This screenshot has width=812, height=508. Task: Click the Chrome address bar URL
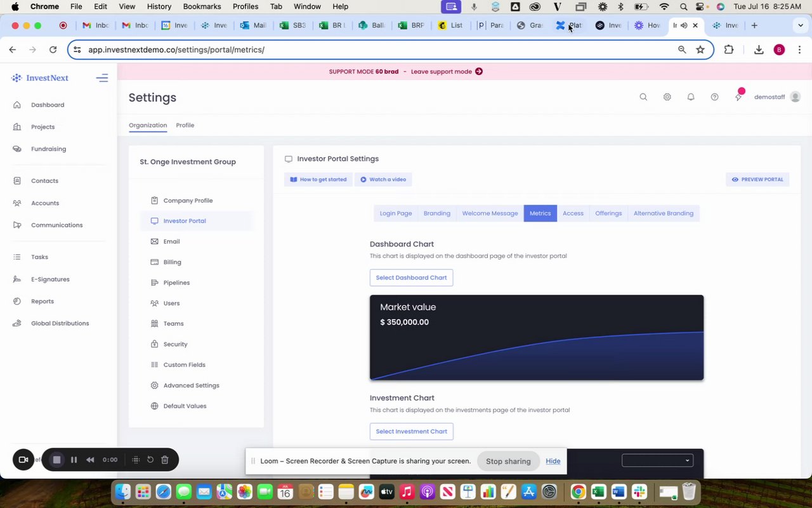pyautogui.click(x=176, y=50)
